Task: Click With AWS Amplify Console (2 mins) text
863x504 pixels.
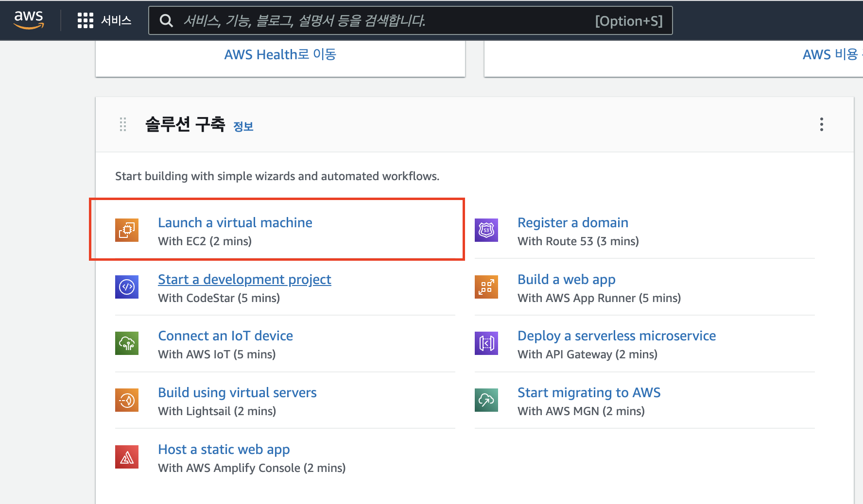Action: click(252, 468)
